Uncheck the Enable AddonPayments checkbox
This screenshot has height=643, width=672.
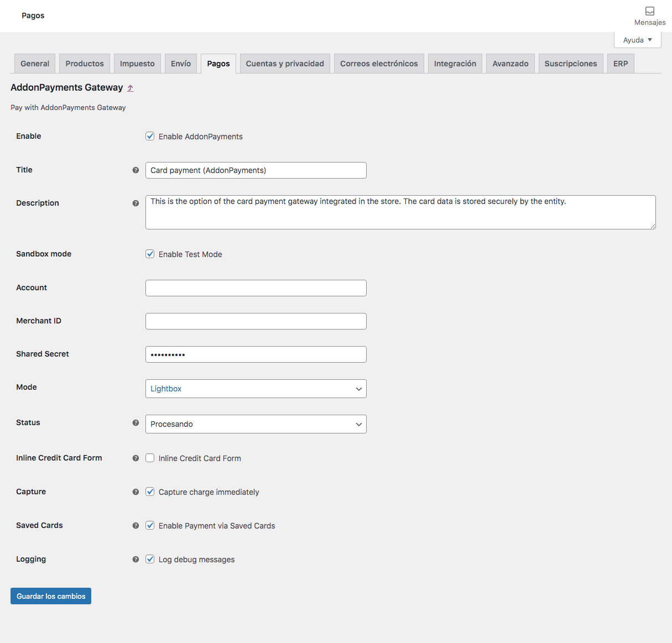(150, 137)
